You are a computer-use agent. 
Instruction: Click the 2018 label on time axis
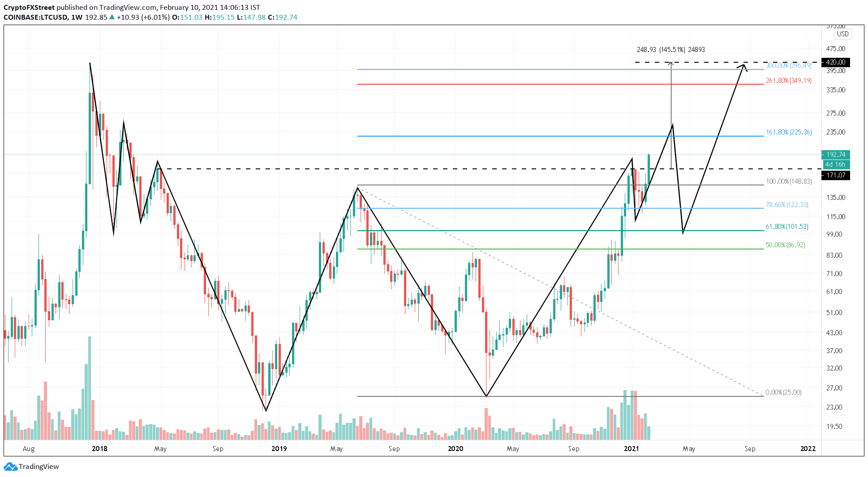click(x=99, y=449)
